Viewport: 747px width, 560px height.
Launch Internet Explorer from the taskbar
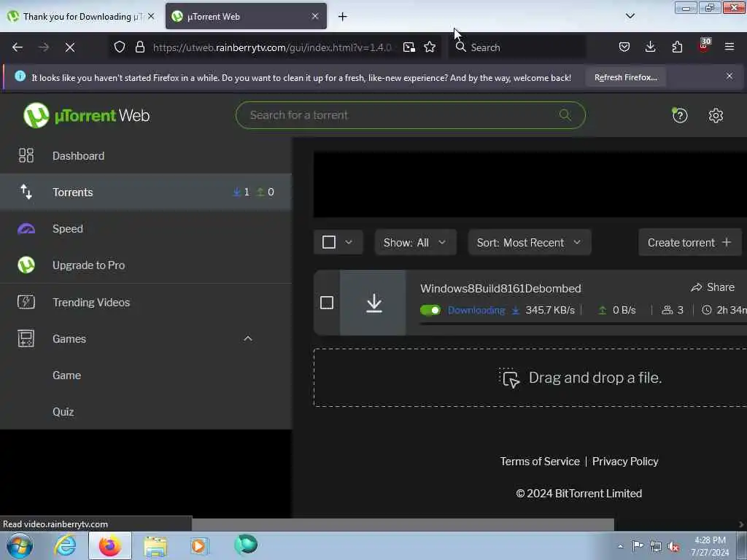(x=65, y=545)
